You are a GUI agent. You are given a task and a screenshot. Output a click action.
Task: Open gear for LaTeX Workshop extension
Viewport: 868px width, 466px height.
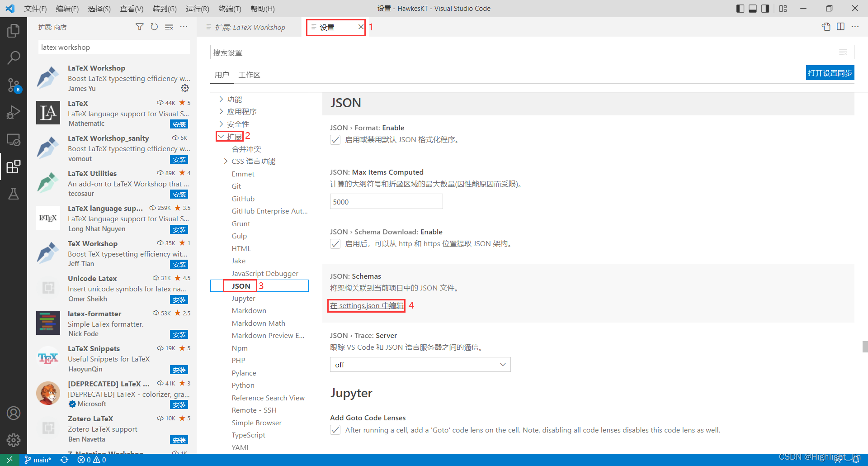click(185, 88)
